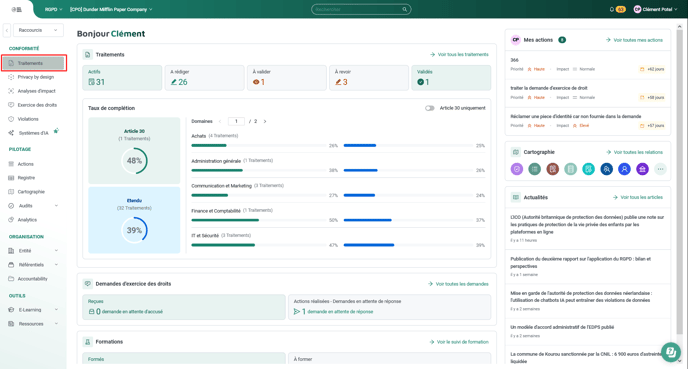The image size is (688, 369).
Task: Click the Registre sidebar icon
Action: 11,178
